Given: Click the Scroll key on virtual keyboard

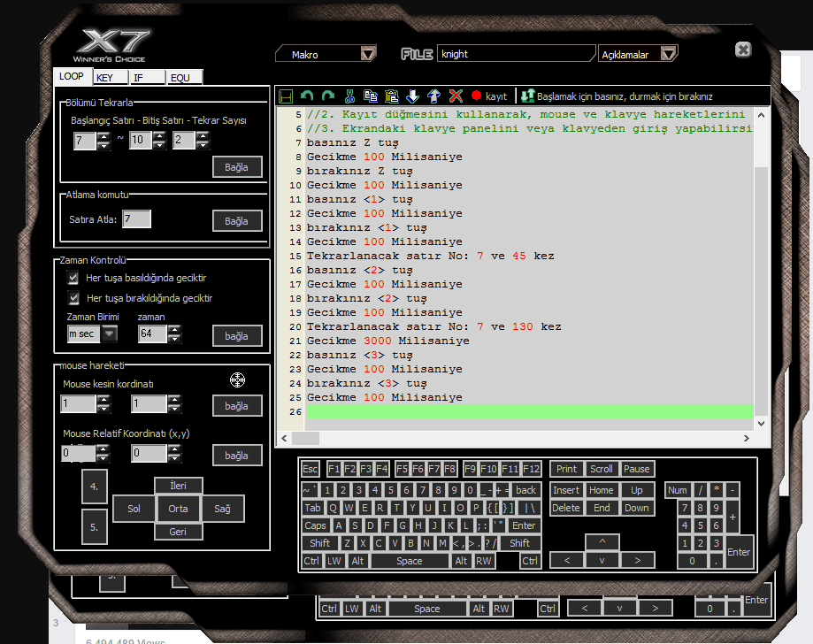Looking at the screenshot, I should (x=602, y=469).
